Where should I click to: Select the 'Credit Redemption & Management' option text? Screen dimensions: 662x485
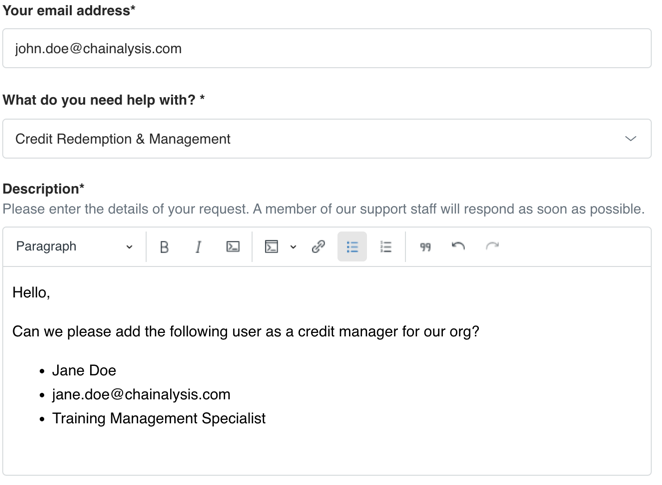[123, 139]
